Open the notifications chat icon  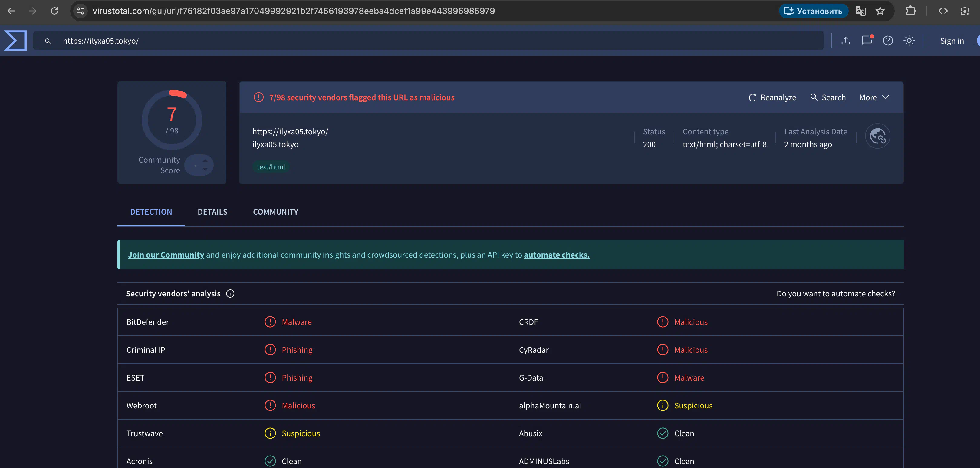866,41
